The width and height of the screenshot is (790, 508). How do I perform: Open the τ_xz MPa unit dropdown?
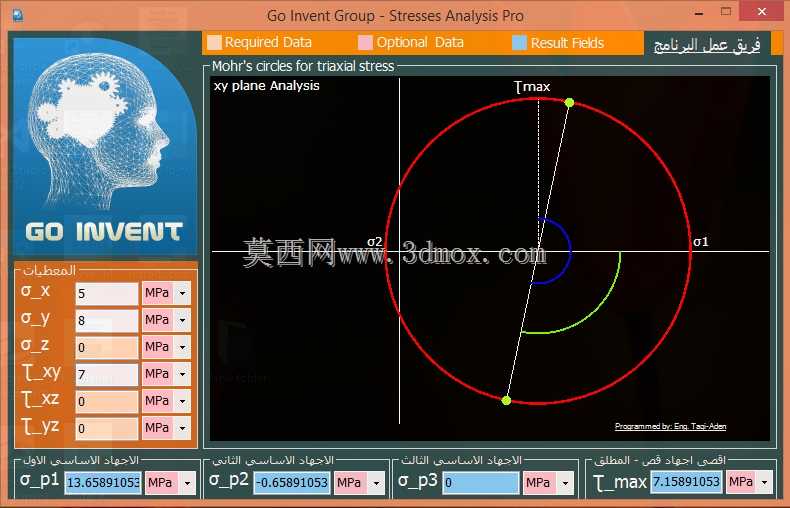[182, 401]
